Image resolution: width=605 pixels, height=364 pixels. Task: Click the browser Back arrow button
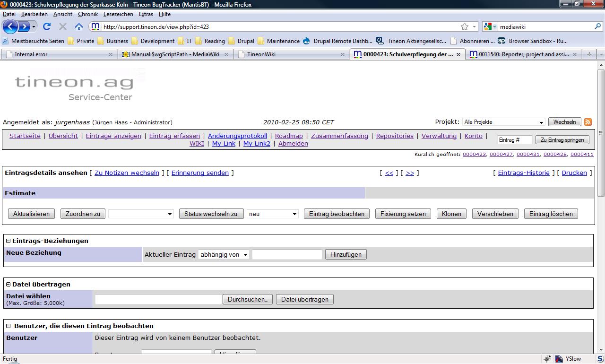[x=10, y=26]
